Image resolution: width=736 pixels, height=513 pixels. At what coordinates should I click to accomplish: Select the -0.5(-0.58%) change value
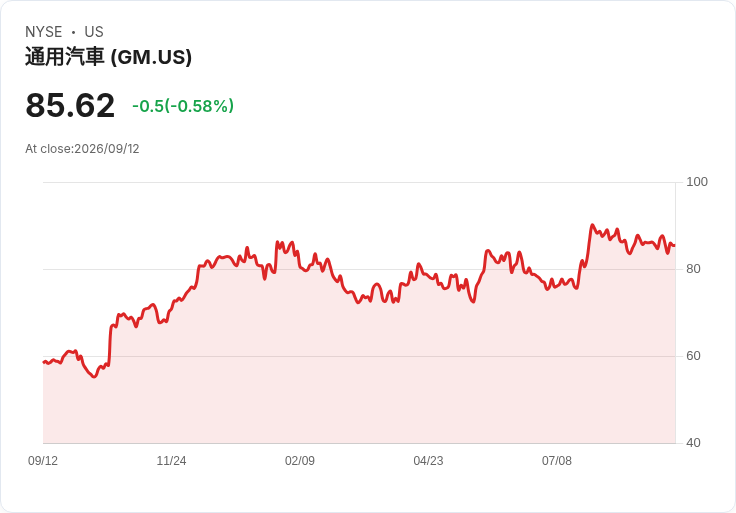[183, 106]
